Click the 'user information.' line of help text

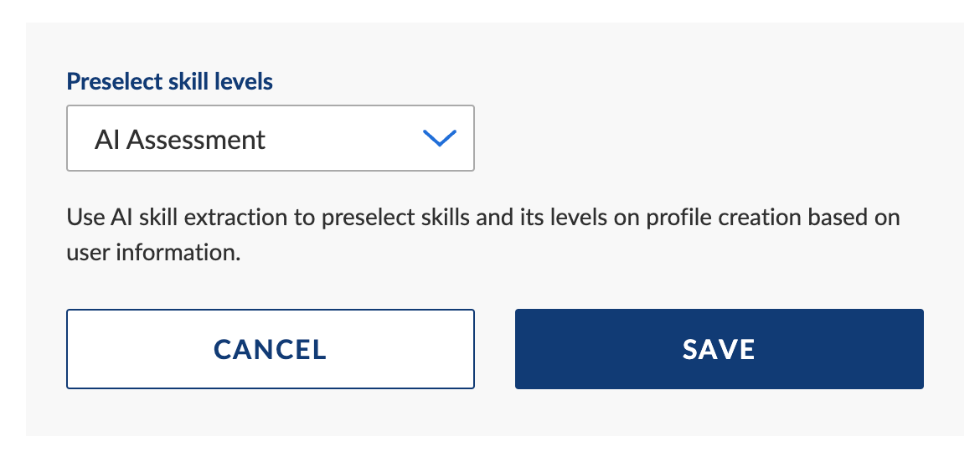[153, 253]
